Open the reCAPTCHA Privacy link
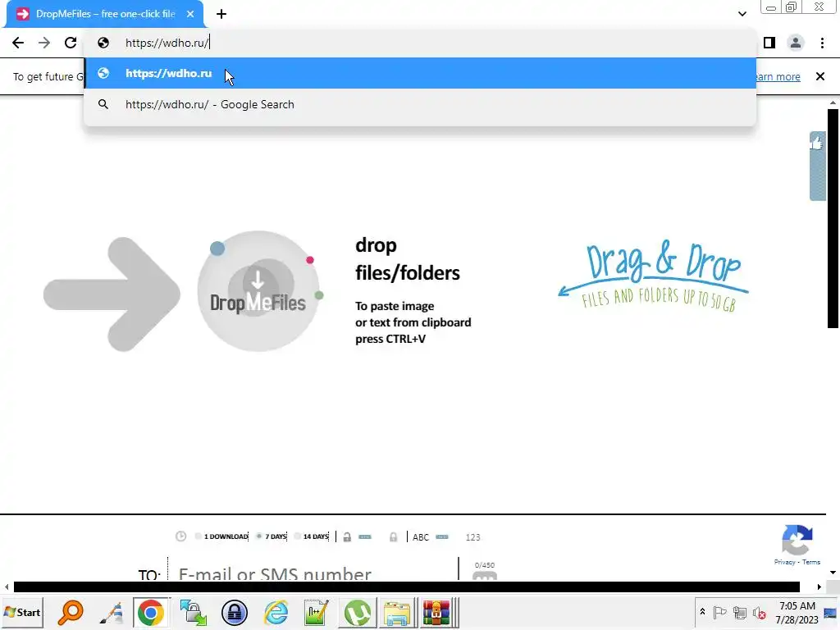Screen dimensions: 840x630 coord(784,562)
